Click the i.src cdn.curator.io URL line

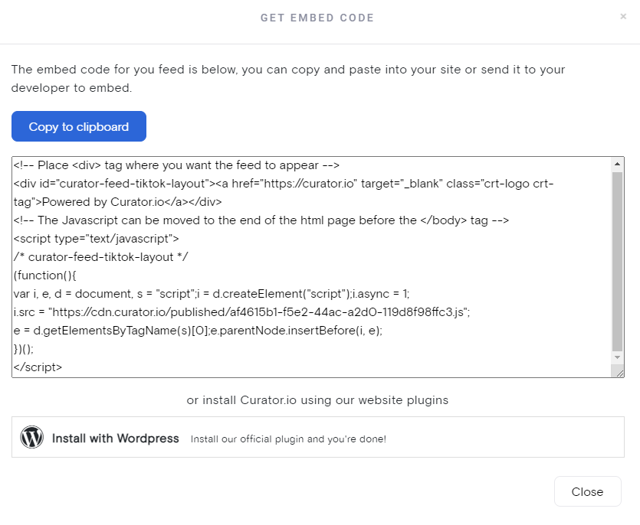(242, 312)
